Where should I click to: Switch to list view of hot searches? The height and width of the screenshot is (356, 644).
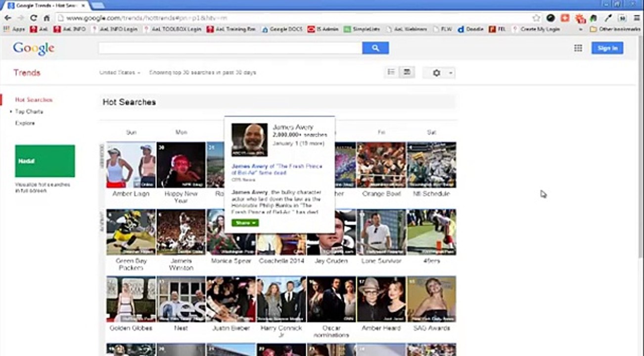point(391,72)
